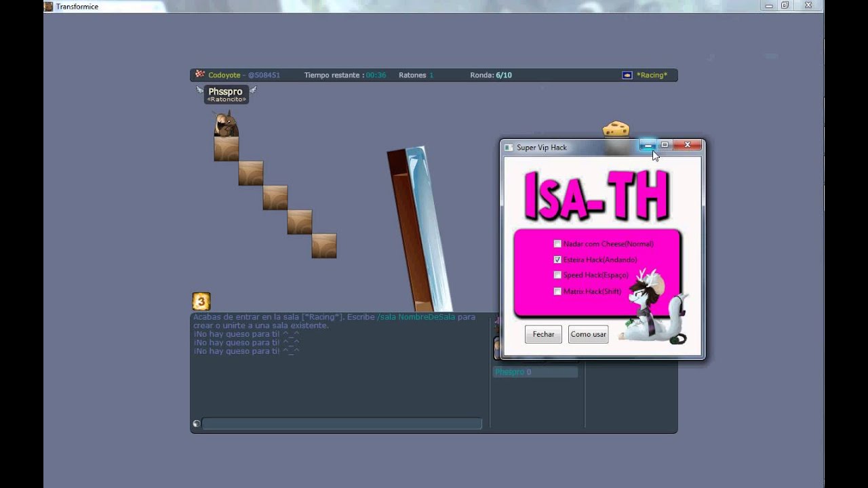Click the ISA-TH logo banner

pyautogui.click(x=597, y=196)
